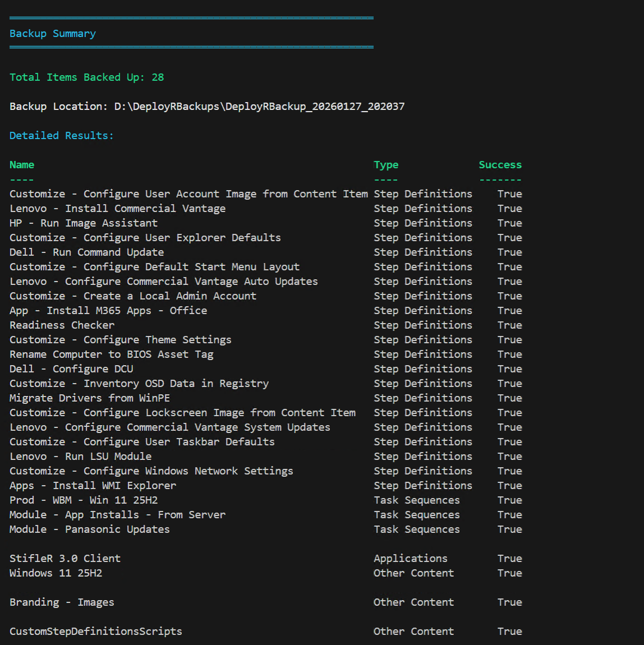Screen dimensions: 644x645
Task: Click the Type column header
Action: 386,165
